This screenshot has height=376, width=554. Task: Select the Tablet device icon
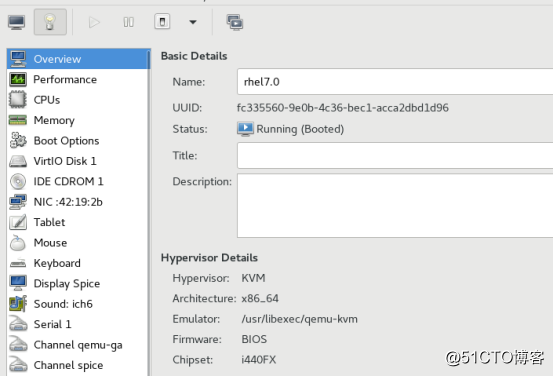coord(18,222)
